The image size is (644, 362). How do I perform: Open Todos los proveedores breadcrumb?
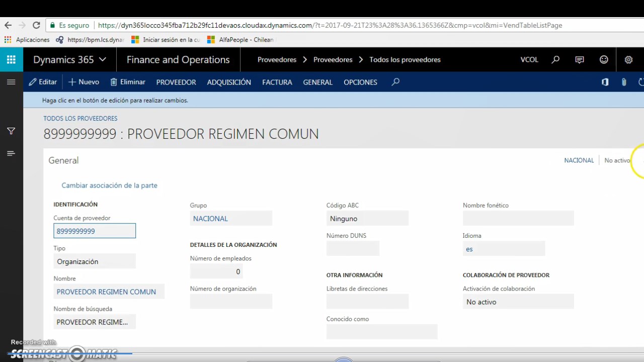click(x=405, y=59)
